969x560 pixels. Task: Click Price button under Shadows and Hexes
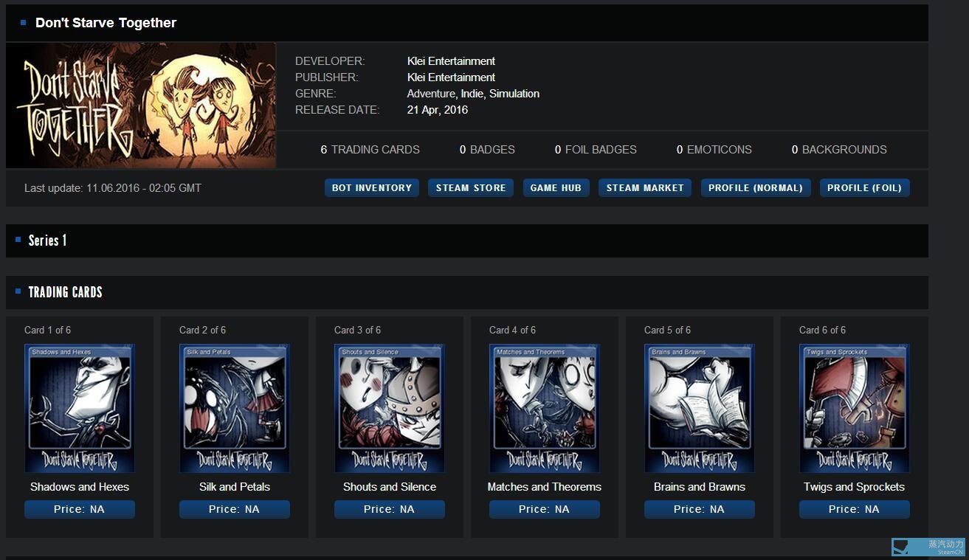coord(80,509)
